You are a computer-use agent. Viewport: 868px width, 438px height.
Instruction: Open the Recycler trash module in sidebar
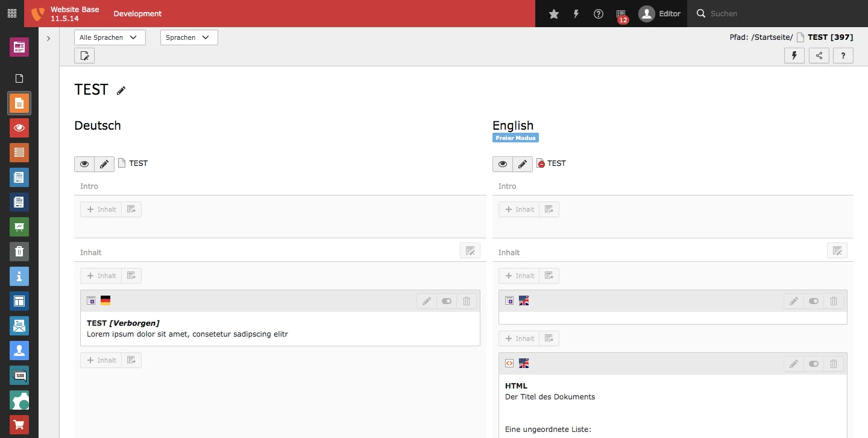point(19,252)
